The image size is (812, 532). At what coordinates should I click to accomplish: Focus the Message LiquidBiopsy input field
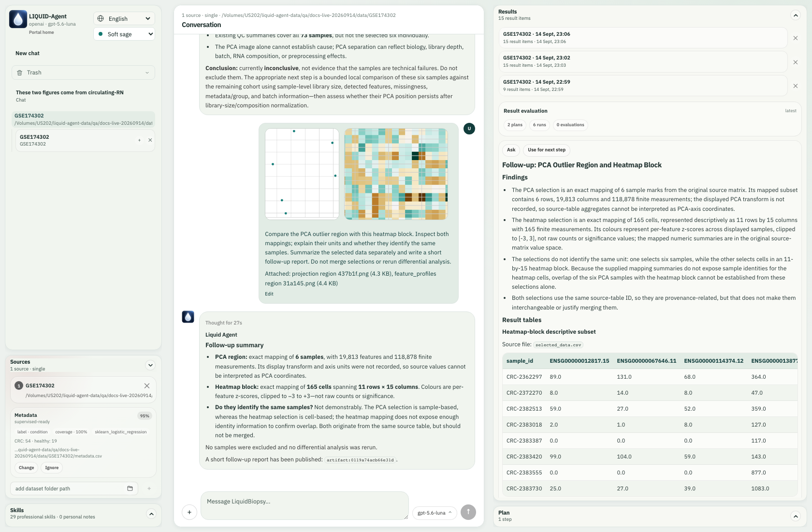pos(304,506)
